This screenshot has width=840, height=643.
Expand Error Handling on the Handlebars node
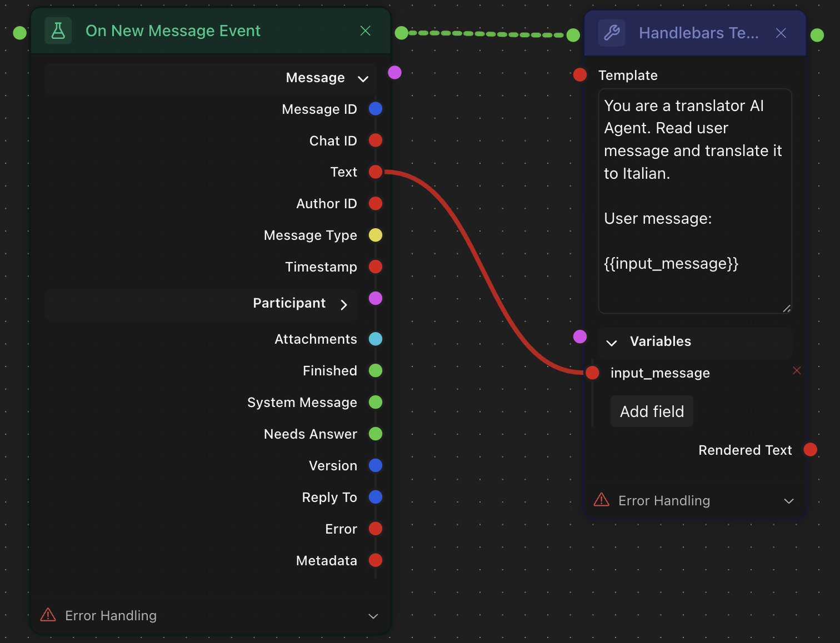tap(788, 501)
